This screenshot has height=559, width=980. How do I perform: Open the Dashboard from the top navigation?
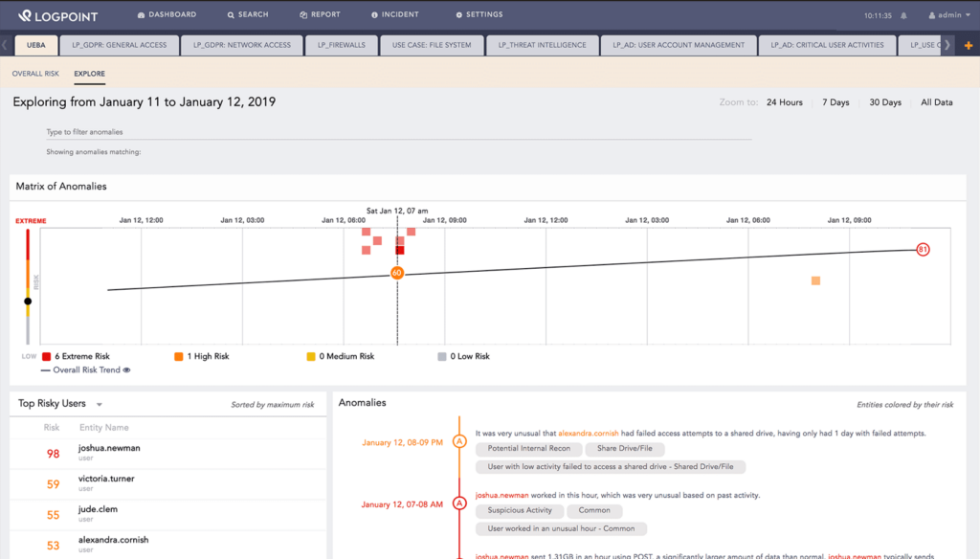tap(168, 13)
